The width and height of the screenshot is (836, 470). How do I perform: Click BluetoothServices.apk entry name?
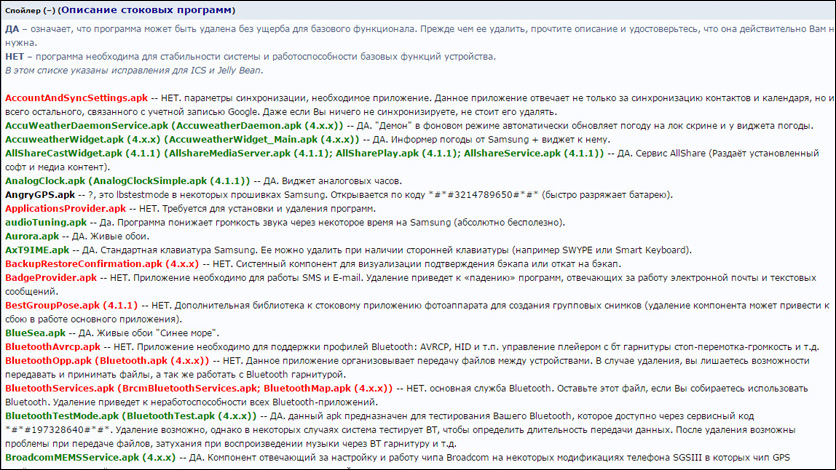click(x=60, y=389)
